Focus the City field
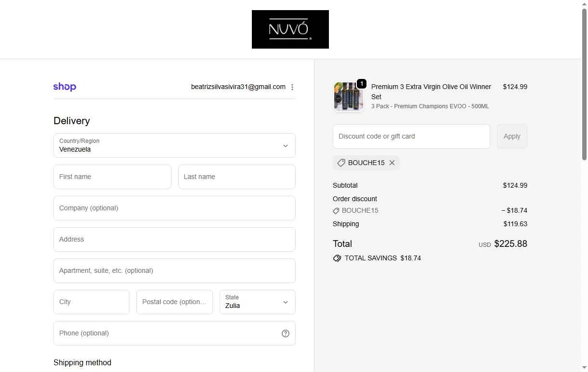The width and height of the screenshot is (588, 372). (x=91, y=302)
